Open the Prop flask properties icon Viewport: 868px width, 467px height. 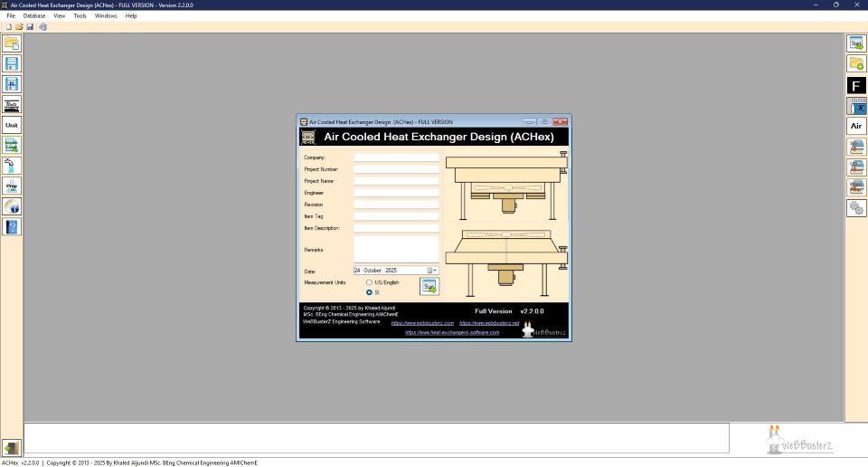coord(12,186)
